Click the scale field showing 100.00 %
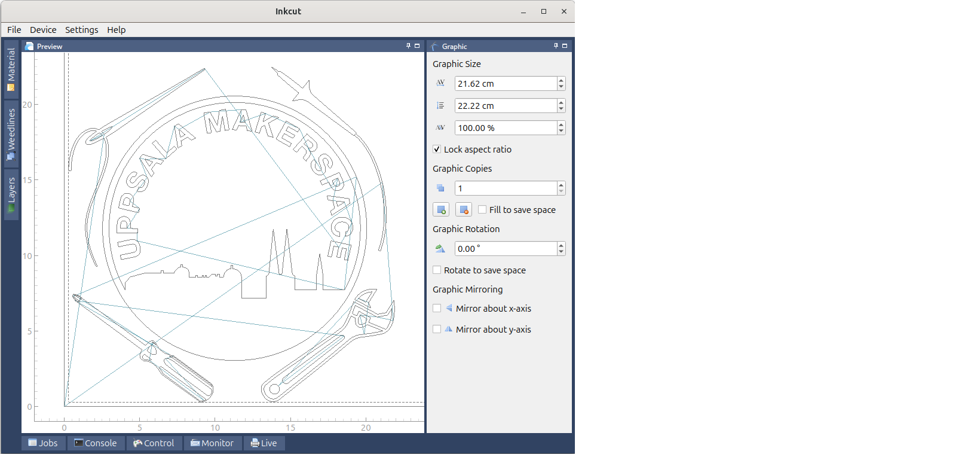The image size is (980, 454). 506,128
